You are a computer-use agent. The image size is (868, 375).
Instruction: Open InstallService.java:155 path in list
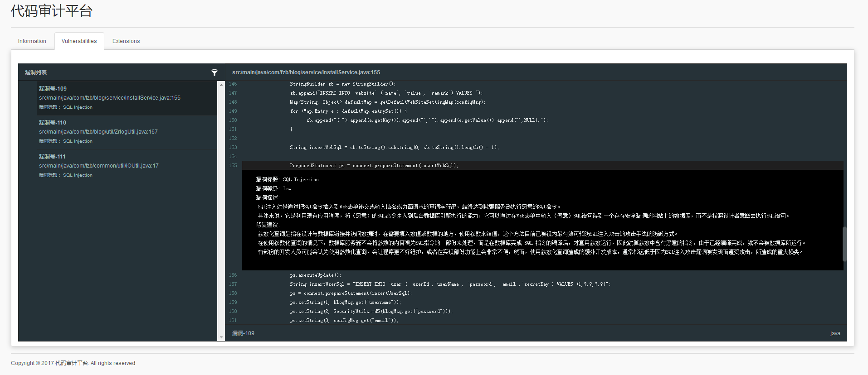(x=110, y=98)
